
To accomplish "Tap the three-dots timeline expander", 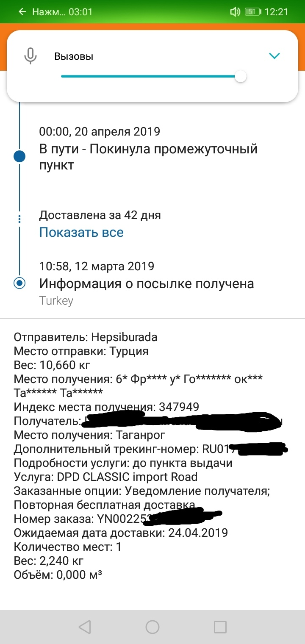I will (x=19, y=219).
